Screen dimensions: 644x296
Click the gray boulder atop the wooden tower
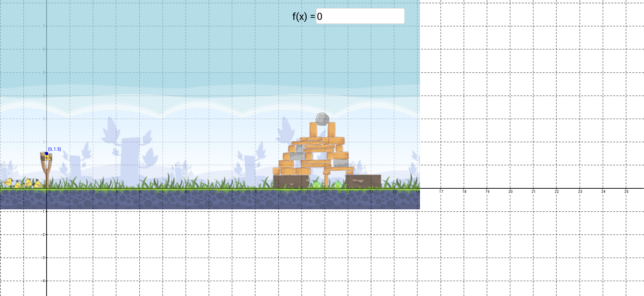coord(322,119)
